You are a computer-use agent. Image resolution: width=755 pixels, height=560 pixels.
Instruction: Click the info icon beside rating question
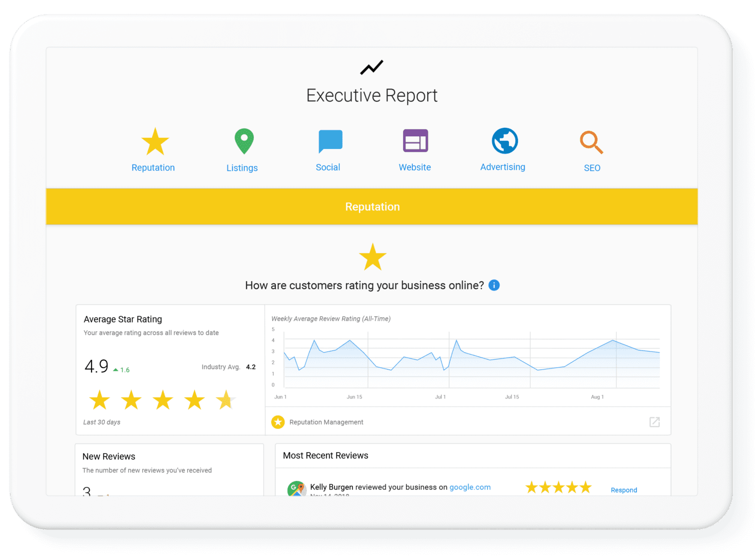tap(494, 285)
